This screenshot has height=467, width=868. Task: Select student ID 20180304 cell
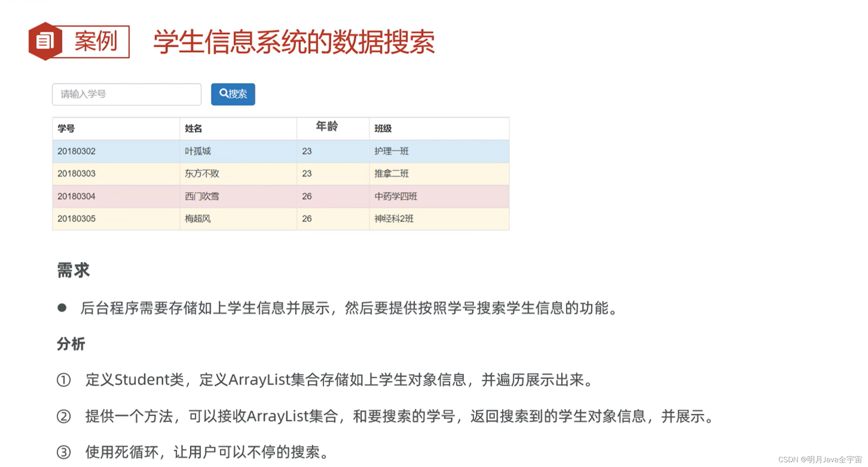tap(77, 196)
